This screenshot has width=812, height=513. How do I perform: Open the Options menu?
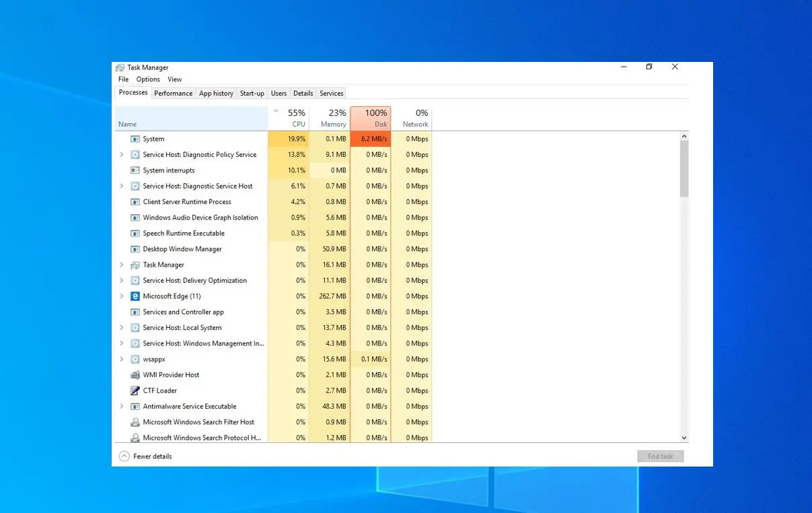pyautogui.click(x=148, y=79)
